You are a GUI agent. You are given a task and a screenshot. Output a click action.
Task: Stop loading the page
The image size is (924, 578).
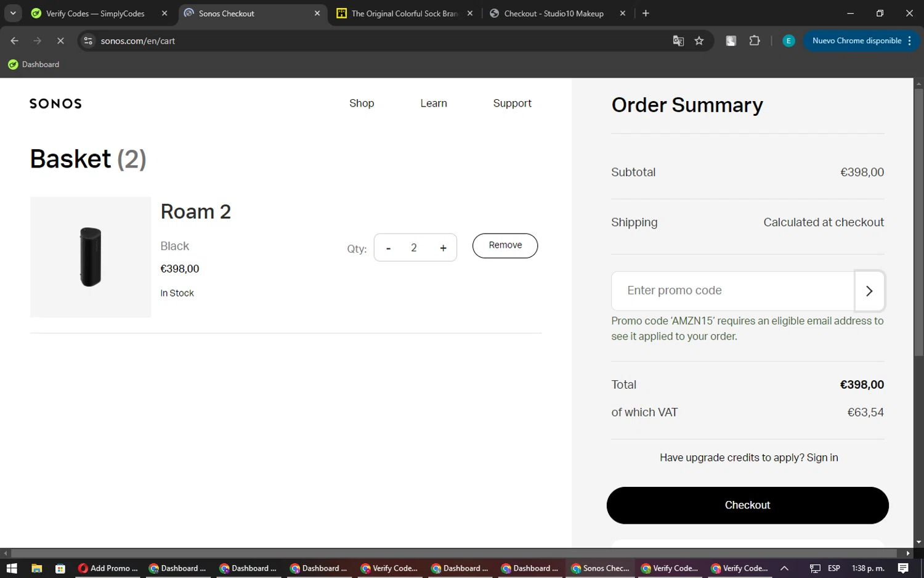tap(60, 41)
